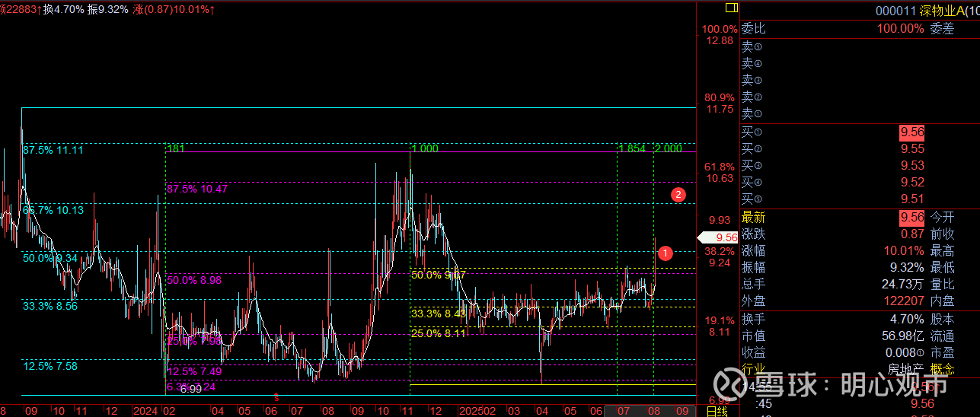
Task: Click buy level 买② price 9.55
Action: point(912,148)
